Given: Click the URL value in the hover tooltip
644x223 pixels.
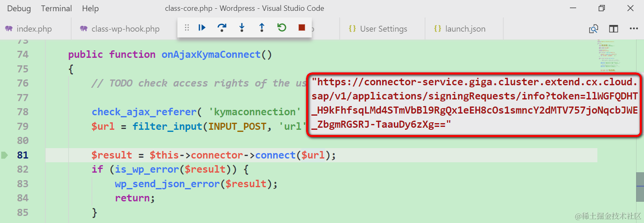Looking at the screenshot, I should pyautogui.click(x=474, y=104).
